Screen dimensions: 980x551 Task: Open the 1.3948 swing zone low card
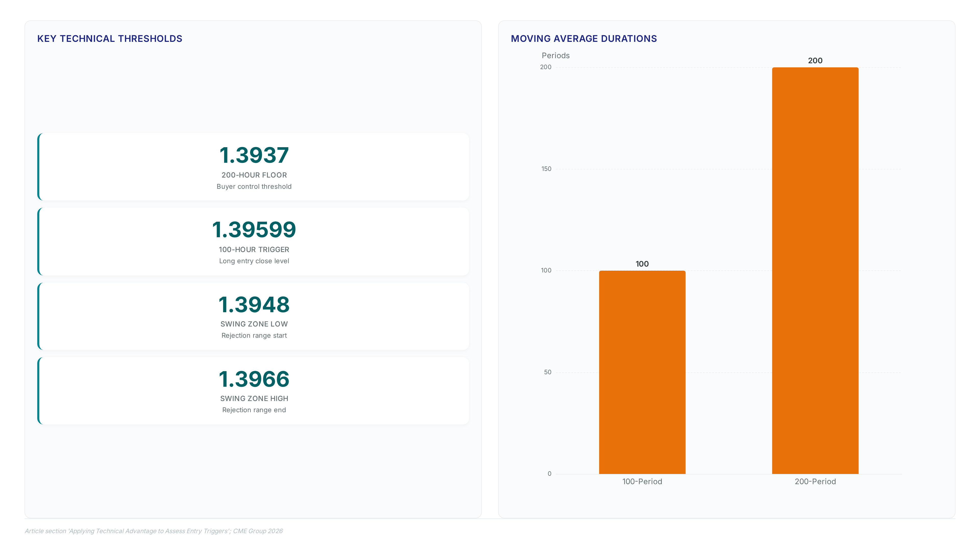point(253,316)
